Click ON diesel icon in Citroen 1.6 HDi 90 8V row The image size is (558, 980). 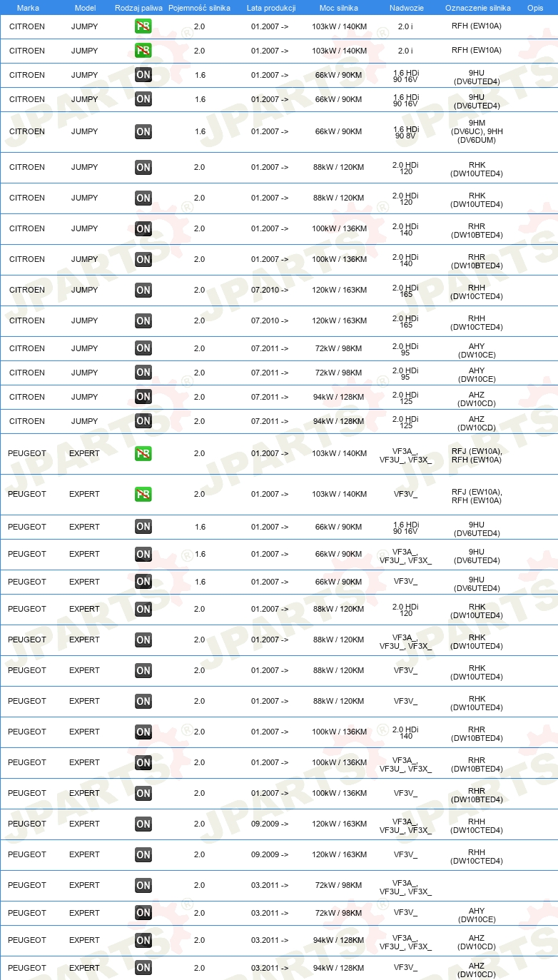(x=143, y=131)
